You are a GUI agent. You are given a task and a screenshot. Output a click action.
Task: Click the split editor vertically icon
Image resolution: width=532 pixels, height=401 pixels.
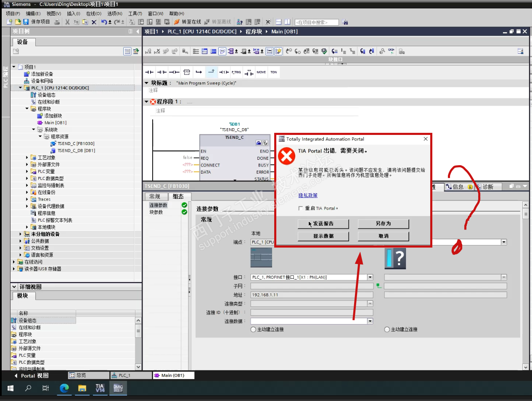pyautogui.click(x=287, y=22)
